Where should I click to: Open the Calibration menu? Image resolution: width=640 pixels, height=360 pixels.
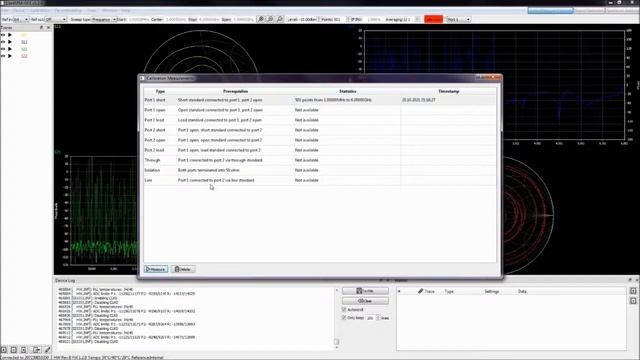(40, 10)
